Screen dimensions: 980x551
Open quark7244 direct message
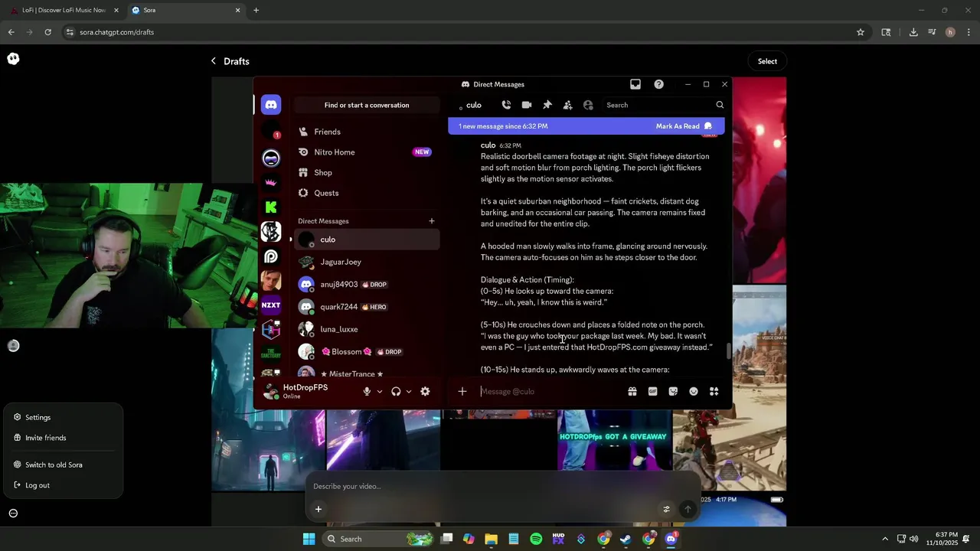pos(367,307)
